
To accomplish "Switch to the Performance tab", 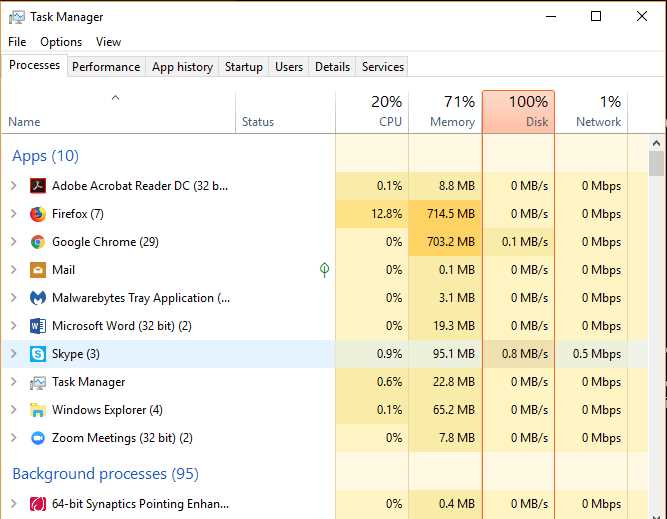I will [106, 67].
